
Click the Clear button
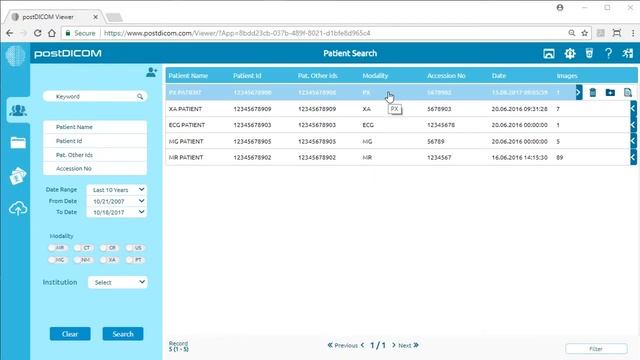coord(70,334)
